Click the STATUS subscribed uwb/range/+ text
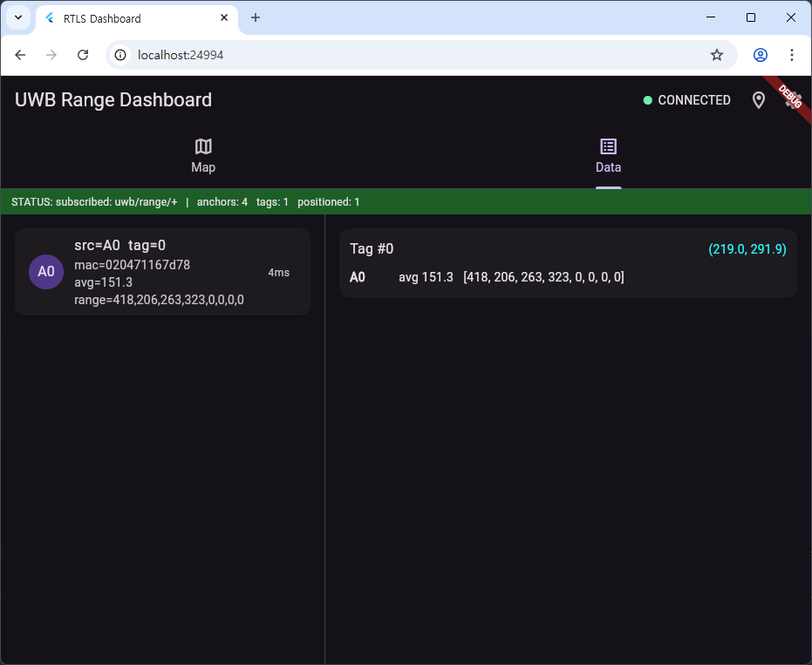 (94, 202)
